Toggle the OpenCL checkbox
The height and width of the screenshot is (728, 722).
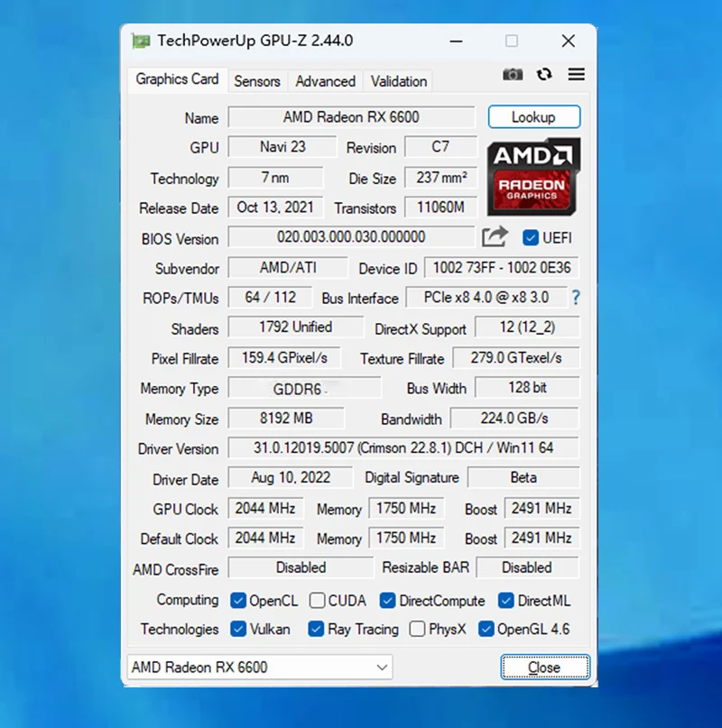click(x=238, y=600)
